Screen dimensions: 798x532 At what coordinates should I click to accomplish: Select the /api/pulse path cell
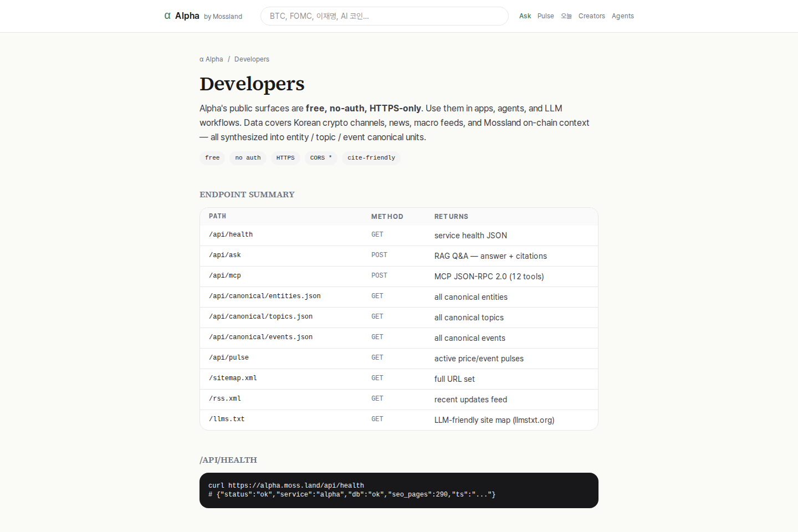pos(229,358)
